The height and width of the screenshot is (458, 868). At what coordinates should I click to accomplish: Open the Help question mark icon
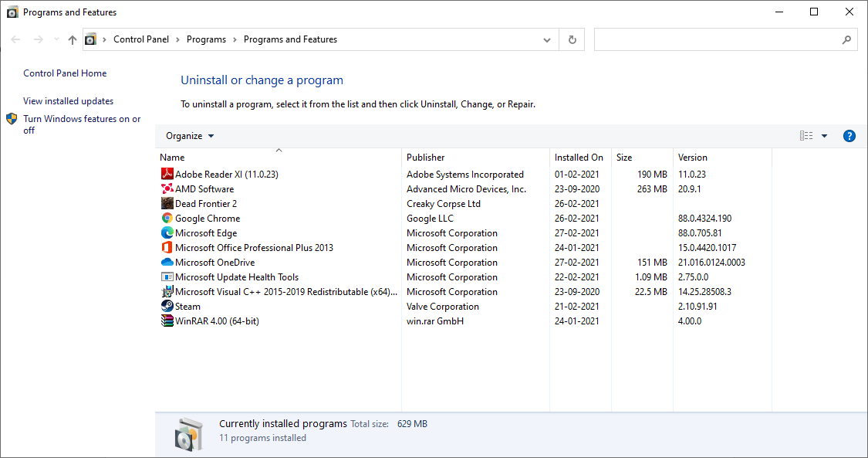point(849,136)
